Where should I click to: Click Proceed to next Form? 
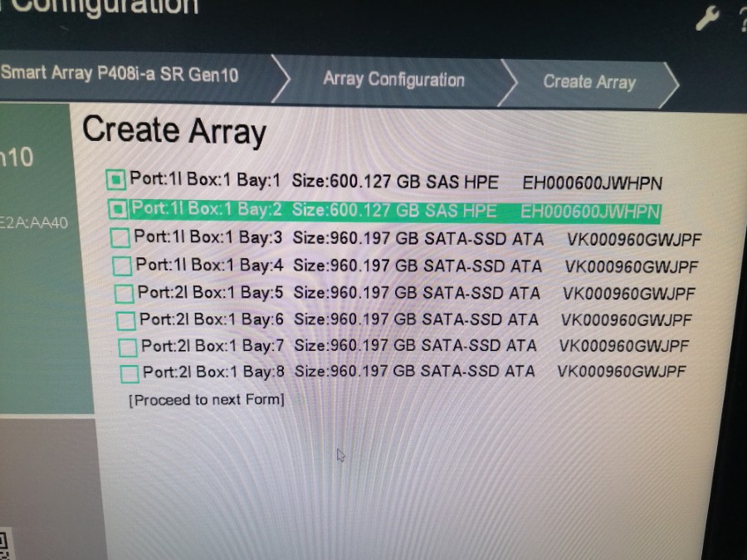(x=207, y=400)
